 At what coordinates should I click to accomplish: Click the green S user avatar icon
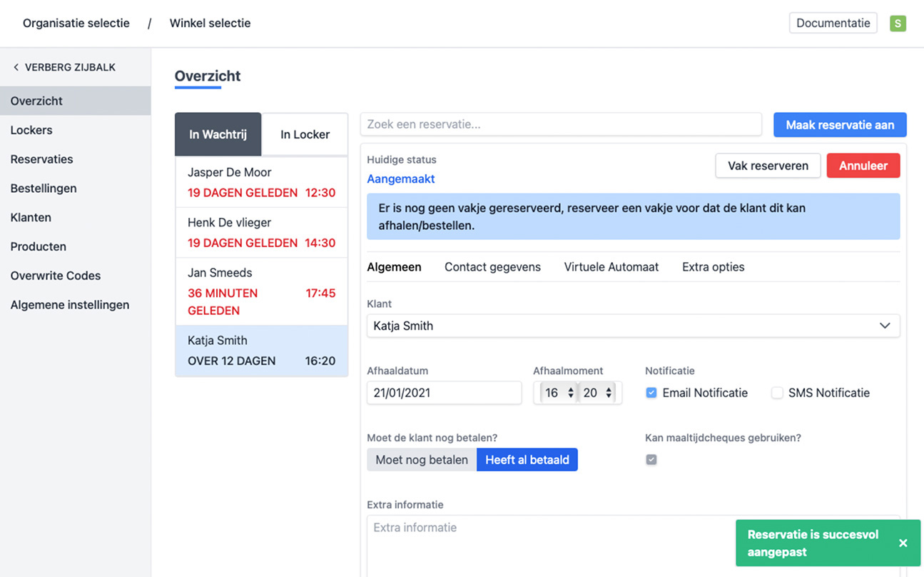(898, 23)
